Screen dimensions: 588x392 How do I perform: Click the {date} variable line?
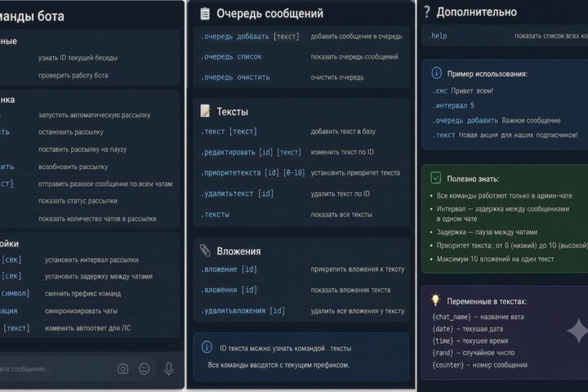[468, 329]
